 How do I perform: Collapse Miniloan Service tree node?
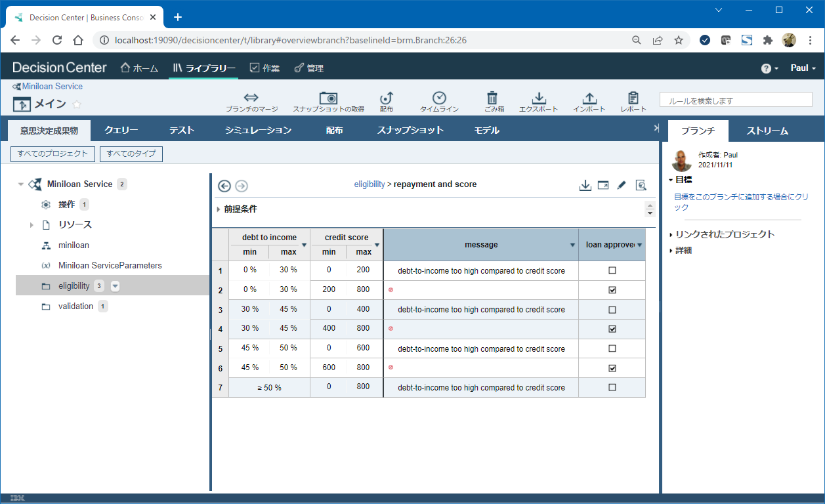[x=21, y=184]
